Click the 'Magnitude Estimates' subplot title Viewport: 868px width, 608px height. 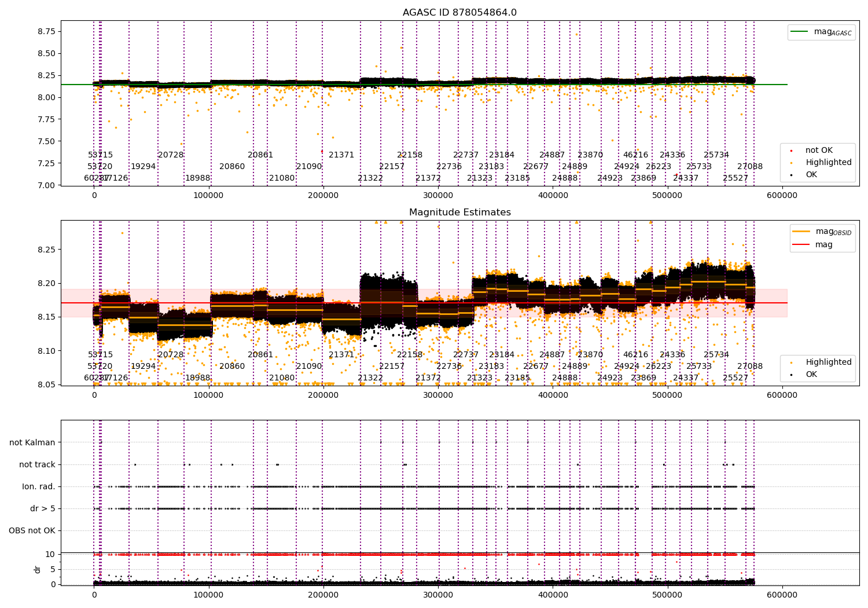tap(459, 213)
